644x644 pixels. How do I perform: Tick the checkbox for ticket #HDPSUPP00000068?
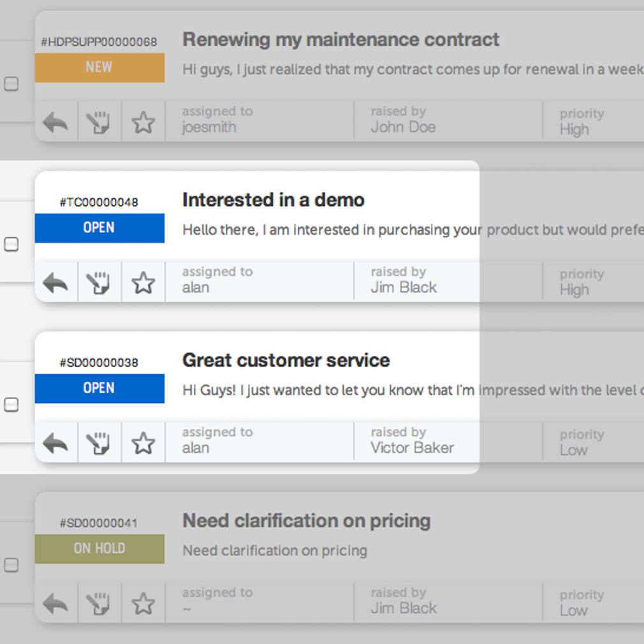click(11, 84)
